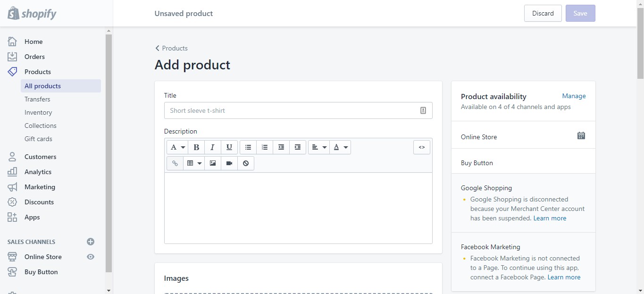Insert numbered list in description
This screenshot has width=644, height=294.
coord(265,147)
